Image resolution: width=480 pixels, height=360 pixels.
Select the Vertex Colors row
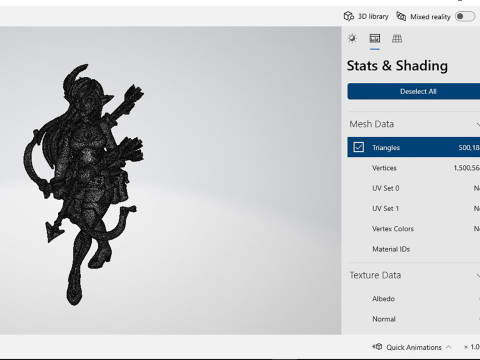pos(414,229)
